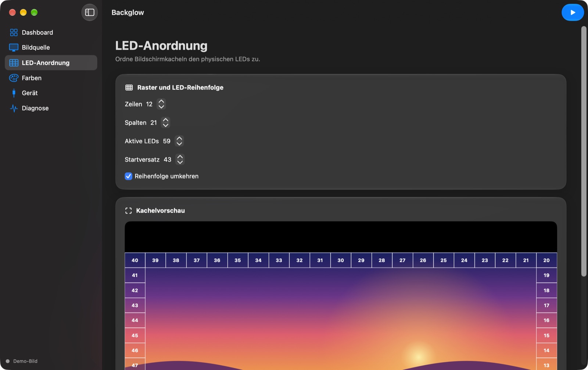Adjust the Aktive LEDs stepper
The image size is (588, 370).
pyautogui.click(x=179, y=141)
